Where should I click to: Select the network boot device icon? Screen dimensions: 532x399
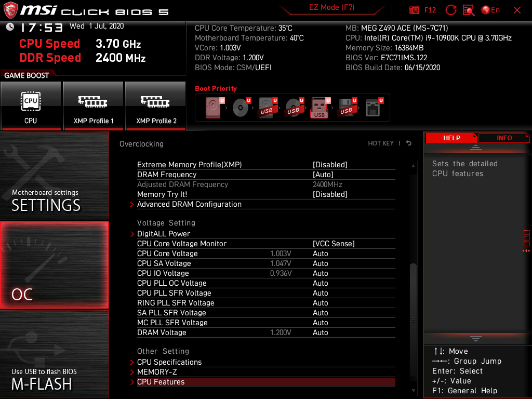click(x=374, y=108)
